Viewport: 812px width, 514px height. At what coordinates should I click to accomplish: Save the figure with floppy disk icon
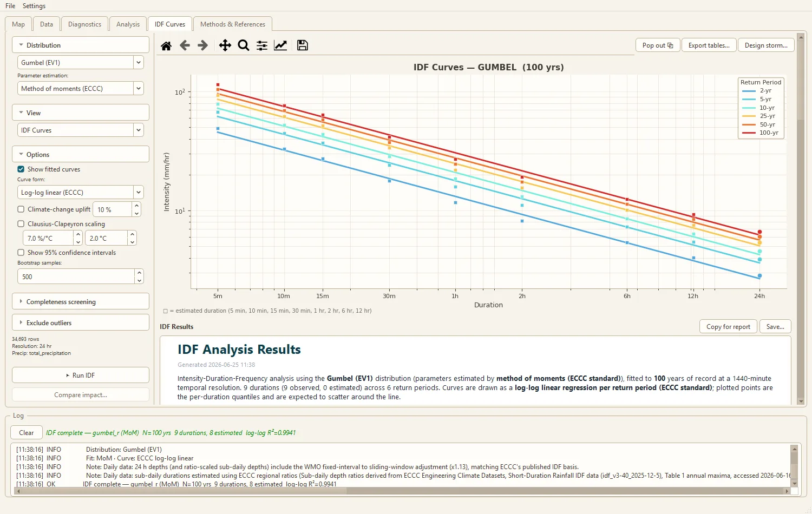coord(303,45)
